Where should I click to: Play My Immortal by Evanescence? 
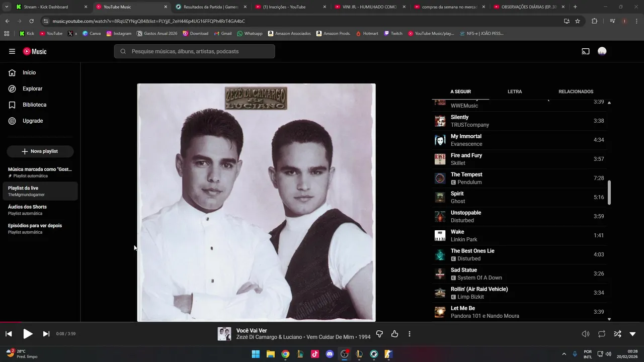click(519, 140)
